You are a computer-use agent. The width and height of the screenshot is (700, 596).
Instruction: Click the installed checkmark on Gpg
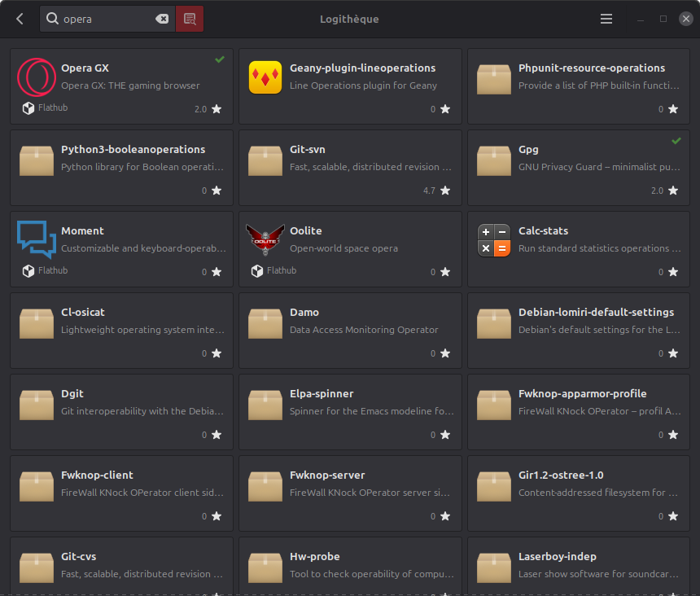click(x=676, y=141)
